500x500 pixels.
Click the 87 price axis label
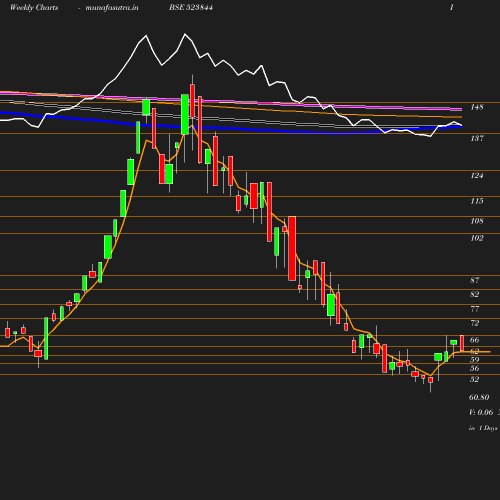click(x=475, y=280)
